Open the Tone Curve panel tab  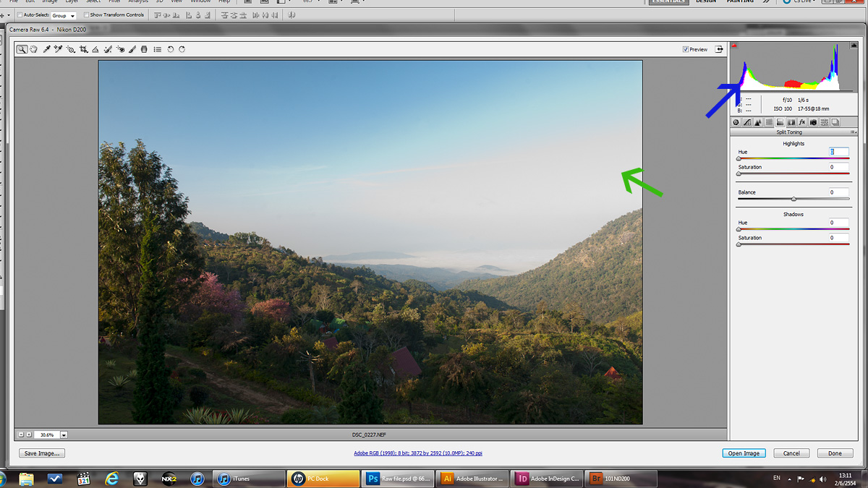[747, 122]
